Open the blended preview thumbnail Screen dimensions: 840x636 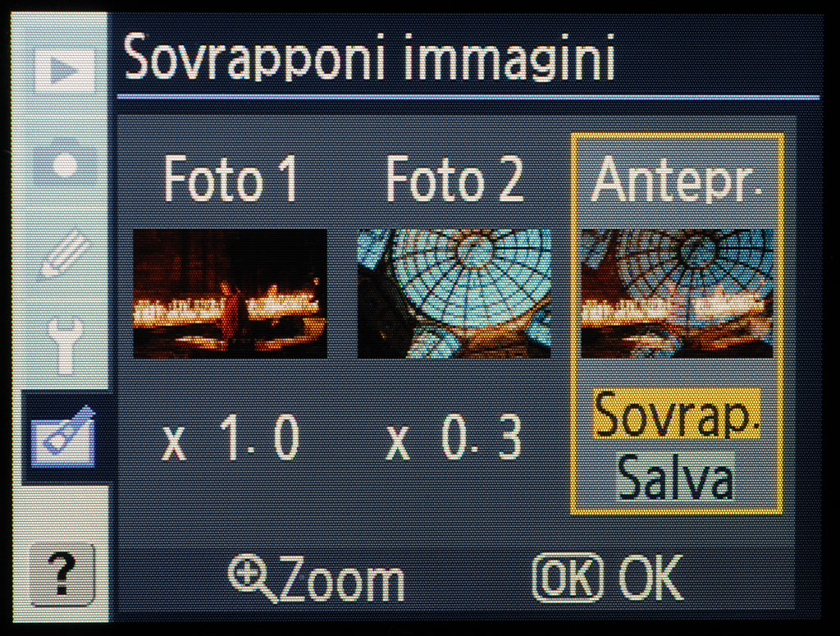coord(677,294)
